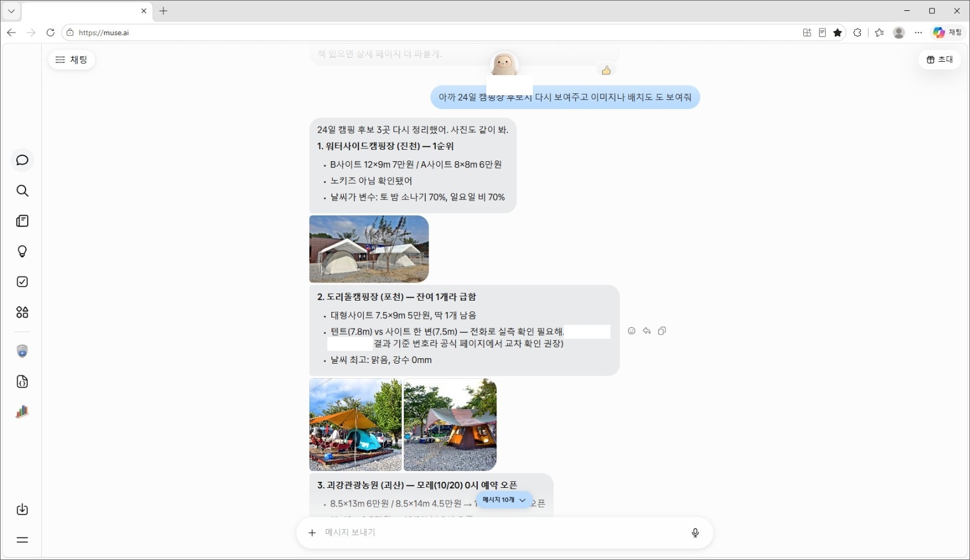Refresh the browser page
The width and height of the screenshot is (970, 560).
50,33
